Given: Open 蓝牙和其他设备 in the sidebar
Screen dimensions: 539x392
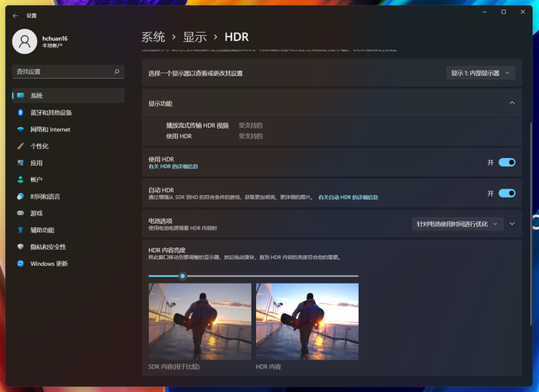Looking at the screenshot, I should click(x=51, y=113).
